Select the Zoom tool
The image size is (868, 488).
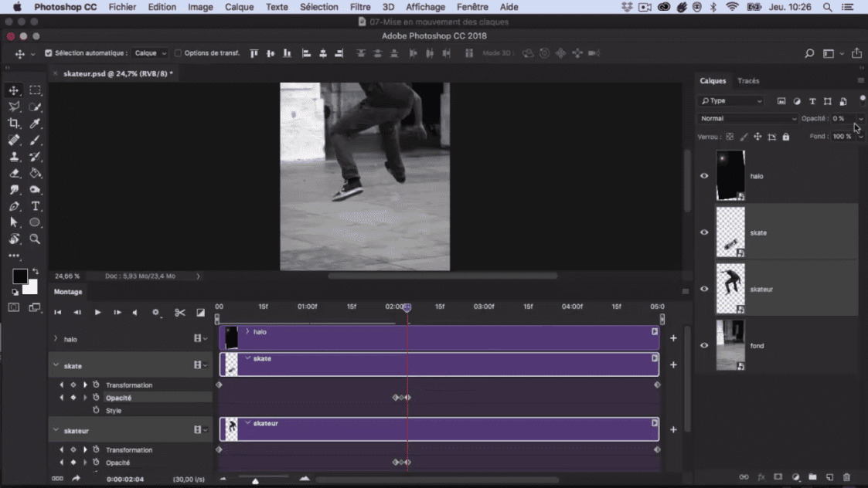point(35,239)
